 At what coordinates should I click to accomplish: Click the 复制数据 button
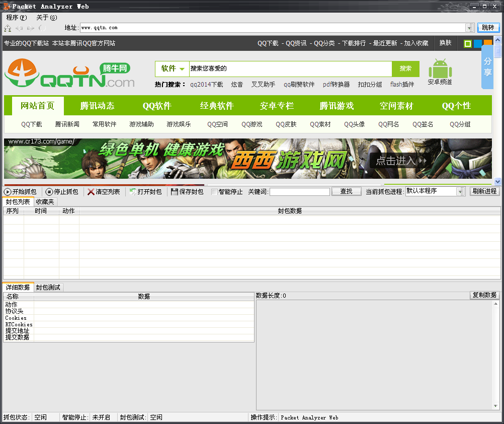485,295
